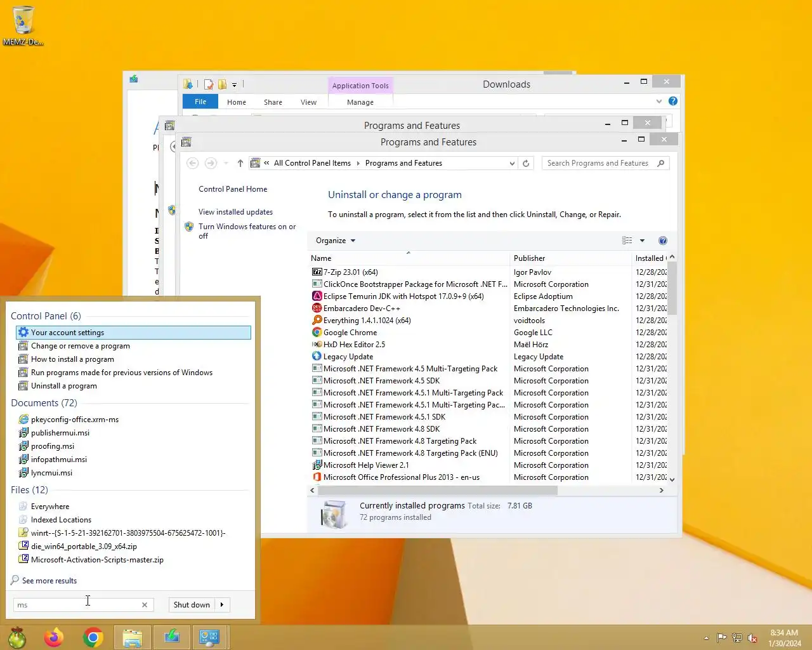Screen dimensions: 812x650
Task: Switch to the View ribbon tab
Action: click(x=308, y=102)
